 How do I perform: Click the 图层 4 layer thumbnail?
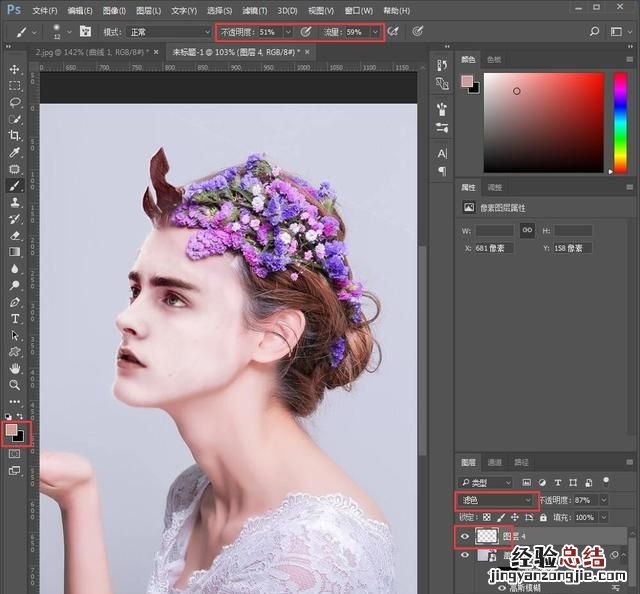[487, 538]
